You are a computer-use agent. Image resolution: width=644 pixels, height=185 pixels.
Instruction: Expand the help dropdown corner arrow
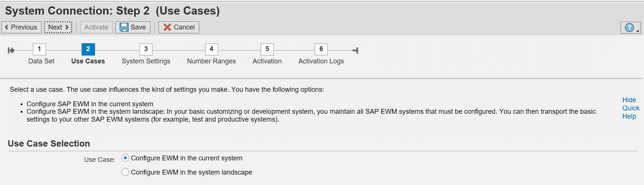point(638,31)
